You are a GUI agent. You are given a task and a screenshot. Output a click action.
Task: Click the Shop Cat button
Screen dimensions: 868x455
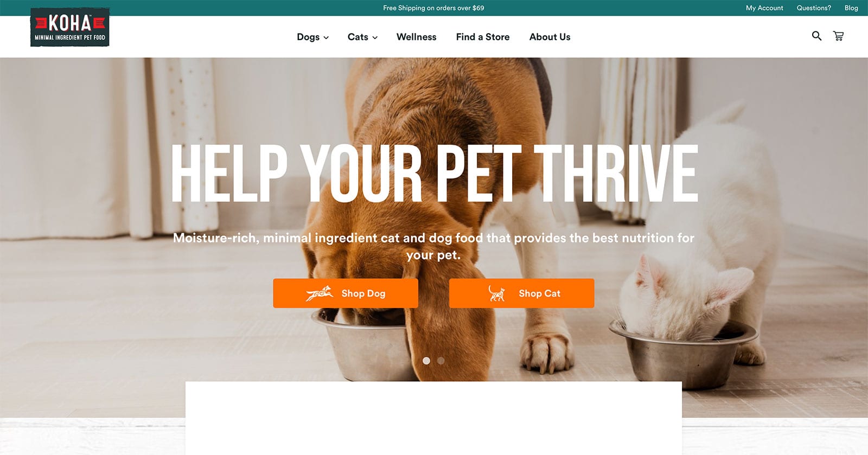coord(522,293)
